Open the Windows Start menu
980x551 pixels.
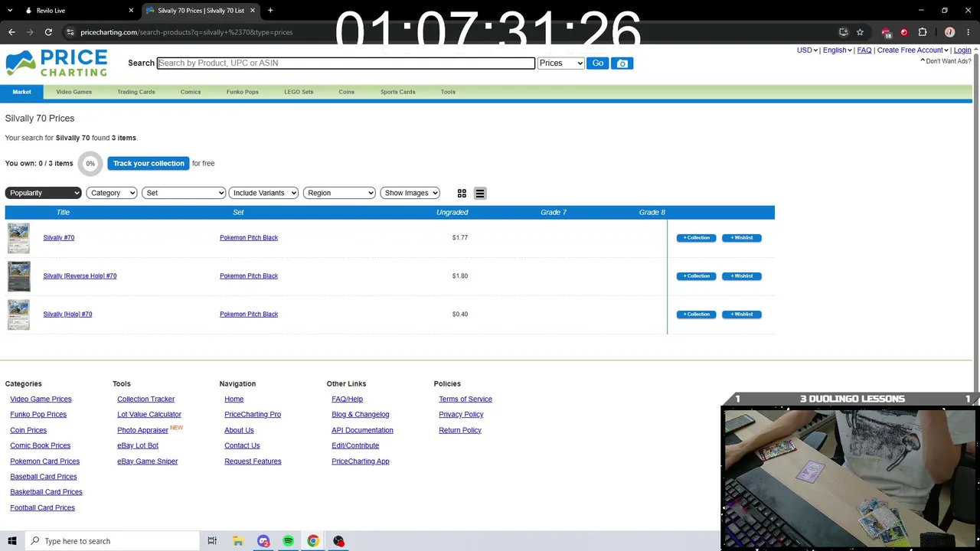pyautogui.click(x=11, y=541)
